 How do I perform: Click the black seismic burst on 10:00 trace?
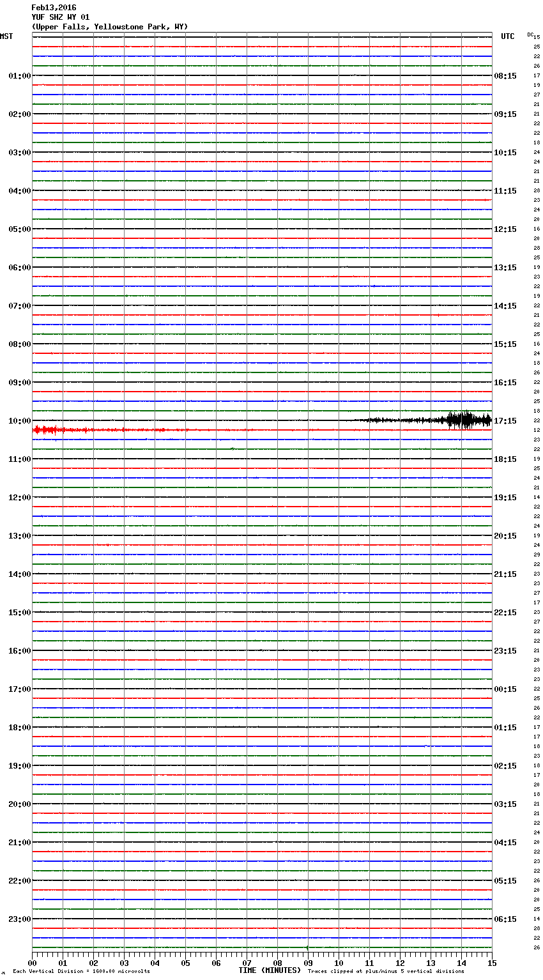470,420
